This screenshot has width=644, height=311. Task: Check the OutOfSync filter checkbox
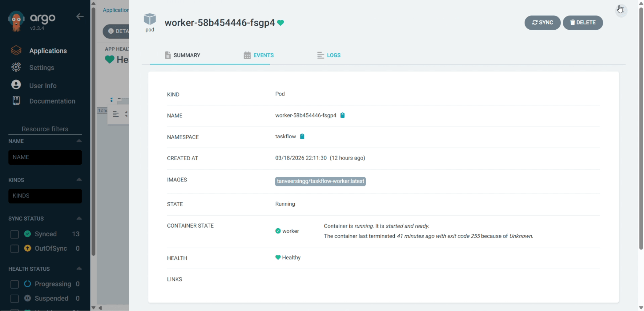pyautogui.click(x=15, y=249)
